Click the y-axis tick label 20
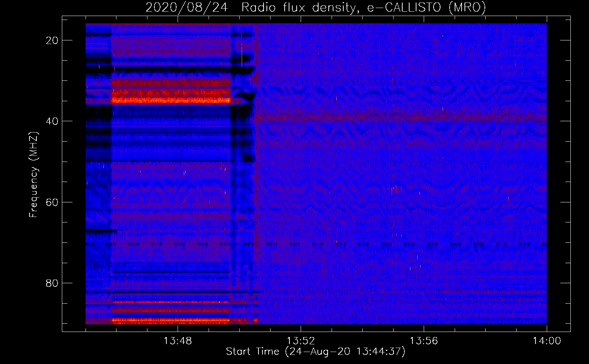This screenshot has width=589, height=364. tap(52, 40)
